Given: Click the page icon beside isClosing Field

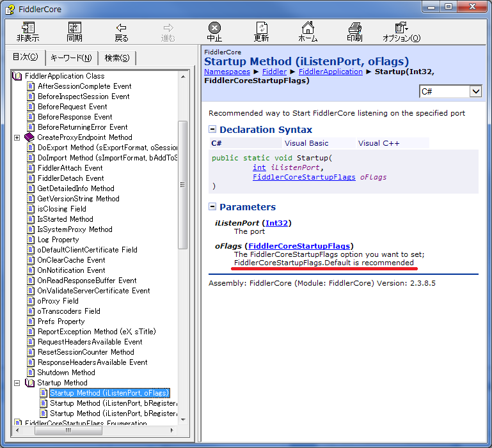Looking at the screenshot, I should [x=31, y=208].
